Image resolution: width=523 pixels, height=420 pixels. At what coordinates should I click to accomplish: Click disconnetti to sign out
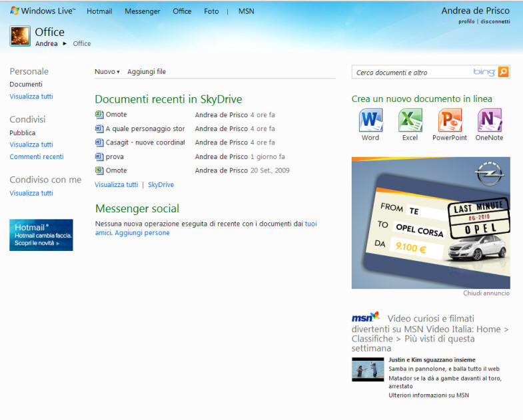[x=495, y=21]
